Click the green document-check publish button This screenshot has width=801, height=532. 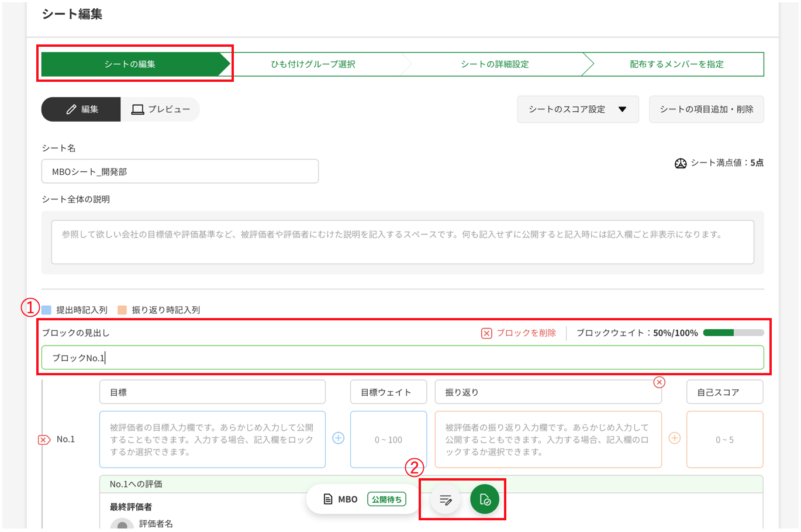[485, 499]
